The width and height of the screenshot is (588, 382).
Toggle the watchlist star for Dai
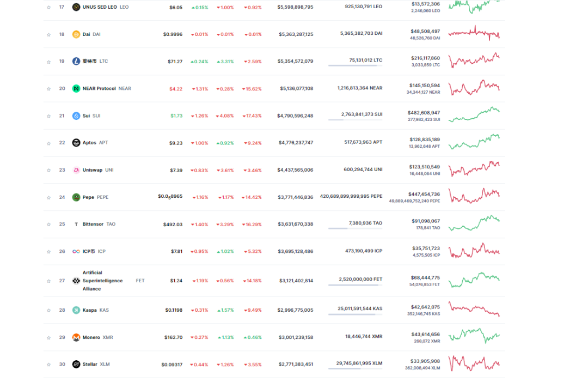[x=49, y=34]
